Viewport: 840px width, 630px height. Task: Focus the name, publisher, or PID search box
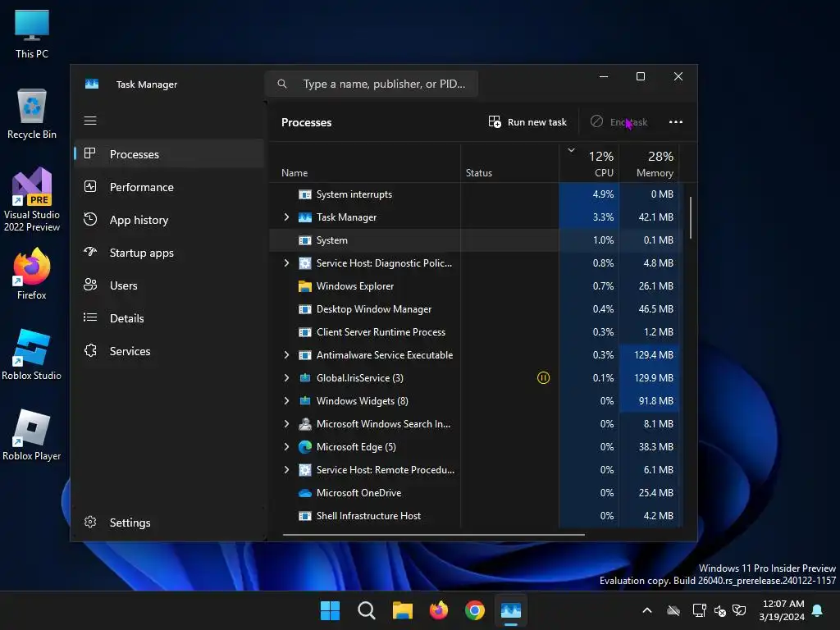click(x=372, y=84)
